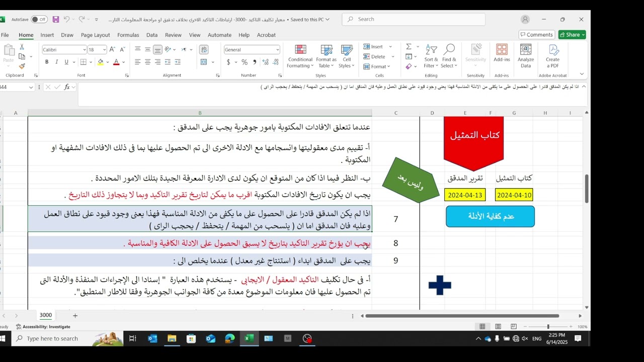
Task: Toggle the AutoSave switch
Action: click(x=39, y=19)
